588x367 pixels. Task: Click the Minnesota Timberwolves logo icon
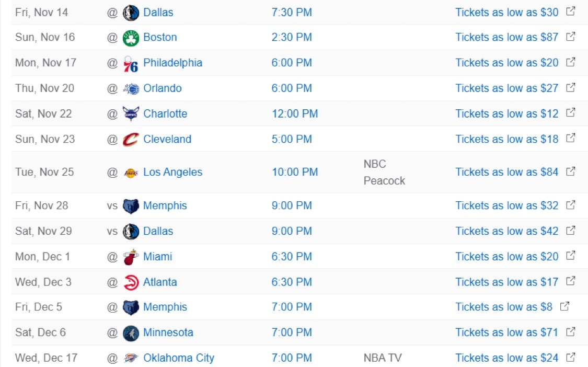(131, 333)
